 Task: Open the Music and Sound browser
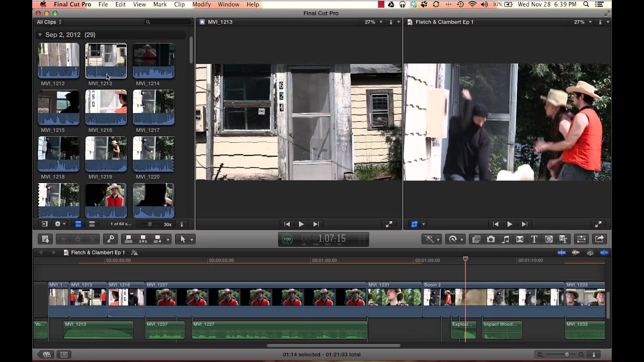pos(506,239)
